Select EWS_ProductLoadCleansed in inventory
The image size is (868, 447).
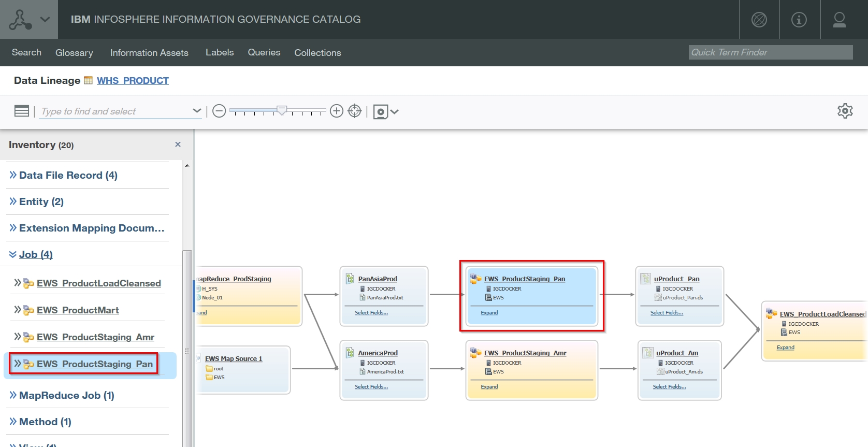click(99, 283)
